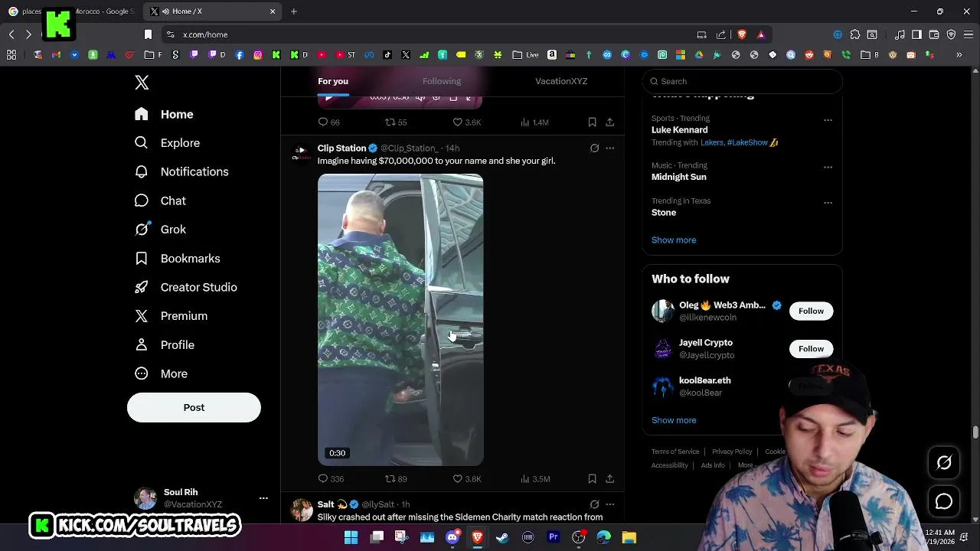Open Grok from the sidebar
Screen dimensions: 980x551
point(160,230)
